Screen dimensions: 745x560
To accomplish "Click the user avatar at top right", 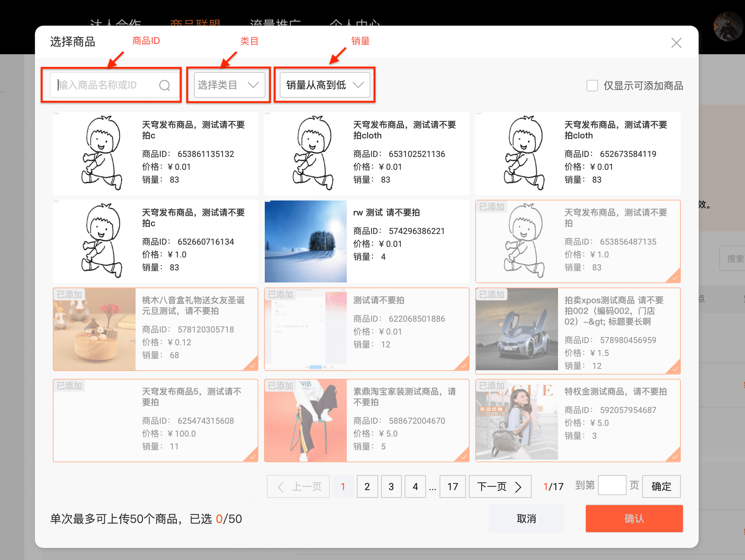I will [x=728, y=27].
